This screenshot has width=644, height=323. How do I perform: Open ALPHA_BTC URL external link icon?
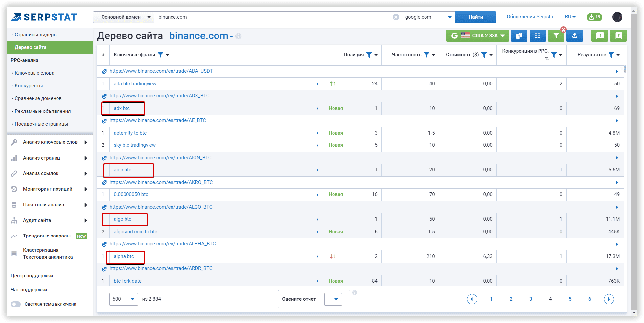point(104,244)
